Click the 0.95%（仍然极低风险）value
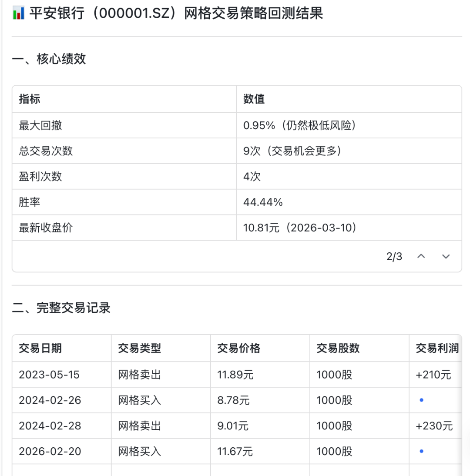The image size is (470, 476). 299,125
